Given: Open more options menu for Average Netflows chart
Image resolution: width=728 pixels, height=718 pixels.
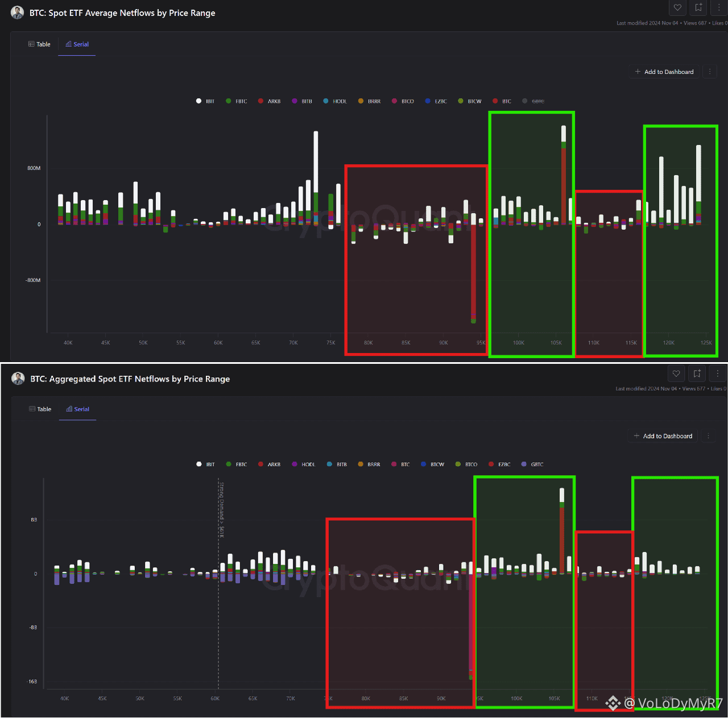Looking at the screenshot, I should pyautogui.click(x=719, y=7).
